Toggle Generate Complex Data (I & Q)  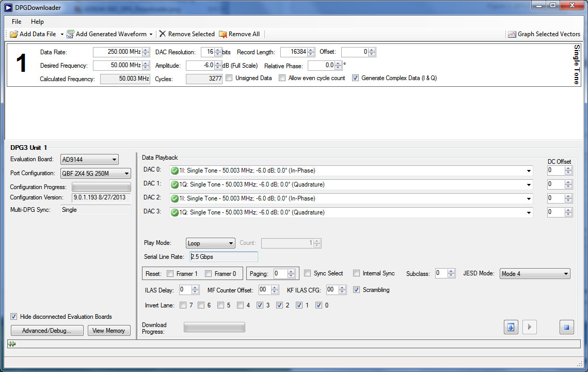[355, 78]
